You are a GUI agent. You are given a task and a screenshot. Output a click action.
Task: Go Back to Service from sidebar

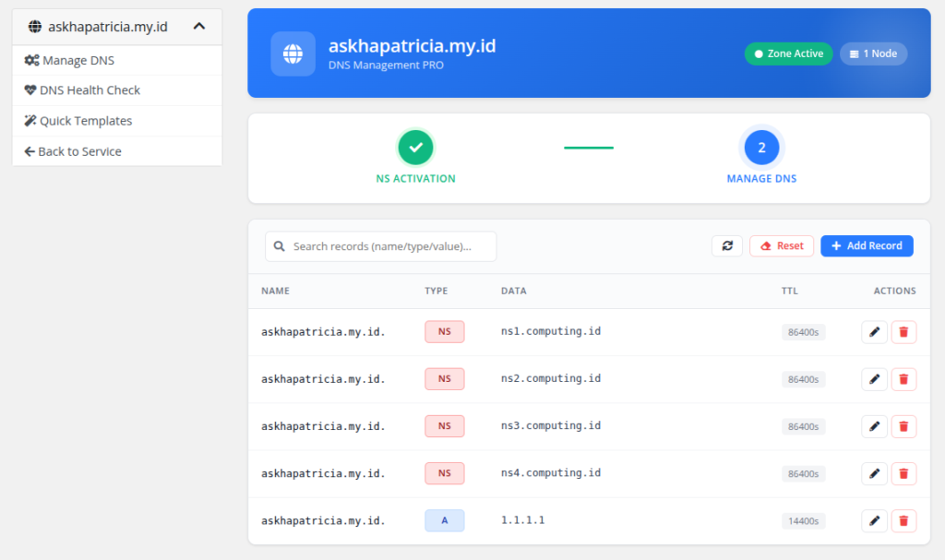pos(117,151)
